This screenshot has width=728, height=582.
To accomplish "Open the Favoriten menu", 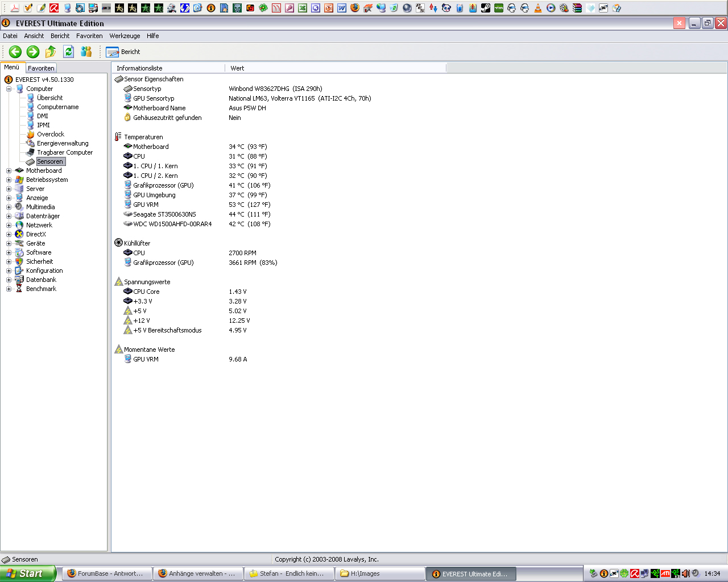I will [x=89, y=36].
